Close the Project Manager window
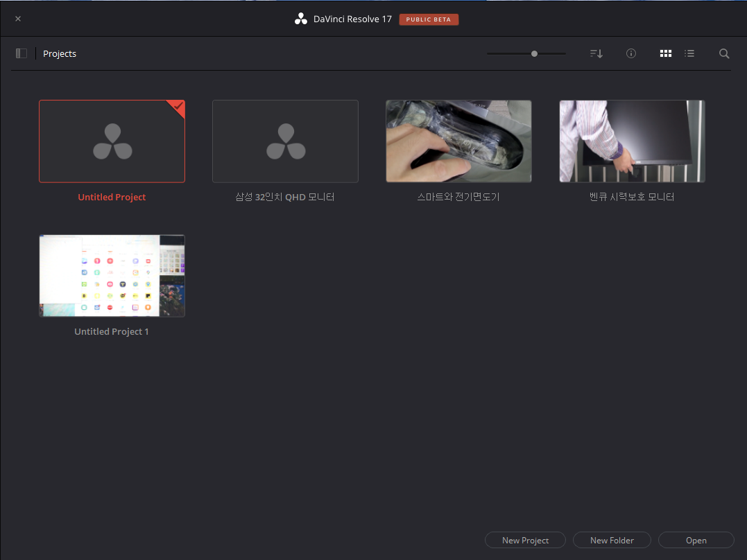This screenshot has height=560, width=747. [x=18, y=19]
